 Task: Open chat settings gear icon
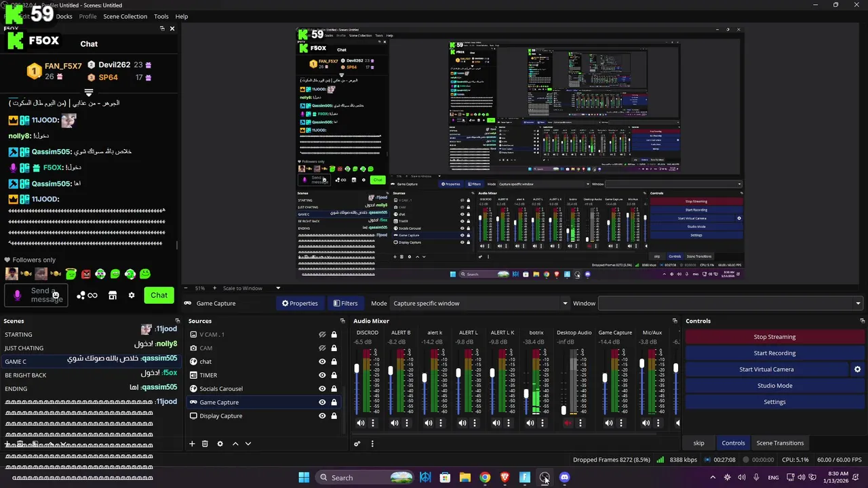(x=132, y=296)
